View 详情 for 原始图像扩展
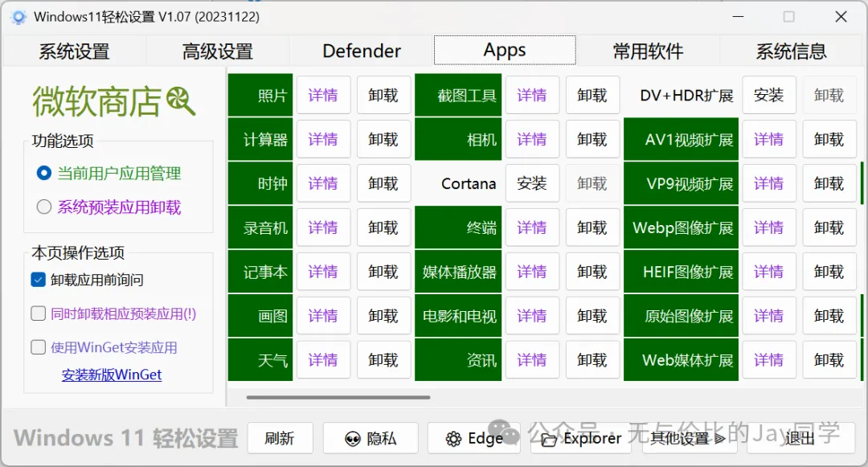 click(x=769, y=316)
